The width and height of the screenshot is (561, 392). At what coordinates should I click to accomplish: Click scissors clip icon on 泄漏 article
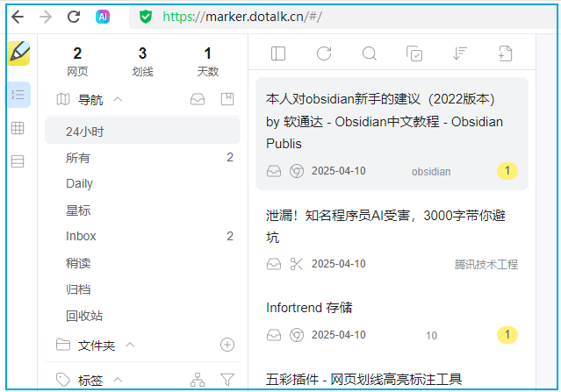(x=297, y=264)
